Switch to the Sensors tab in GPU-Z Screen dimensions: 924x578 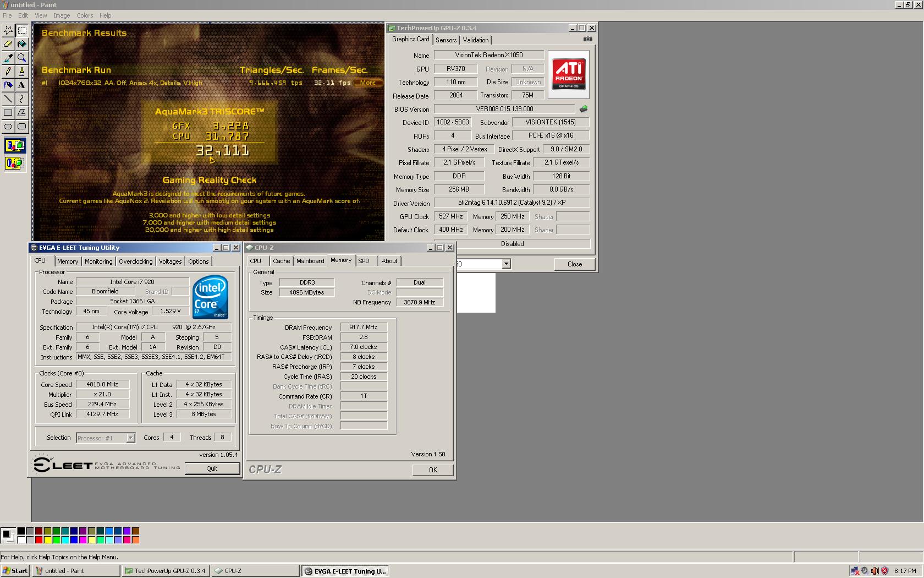[x=446, y=40]
